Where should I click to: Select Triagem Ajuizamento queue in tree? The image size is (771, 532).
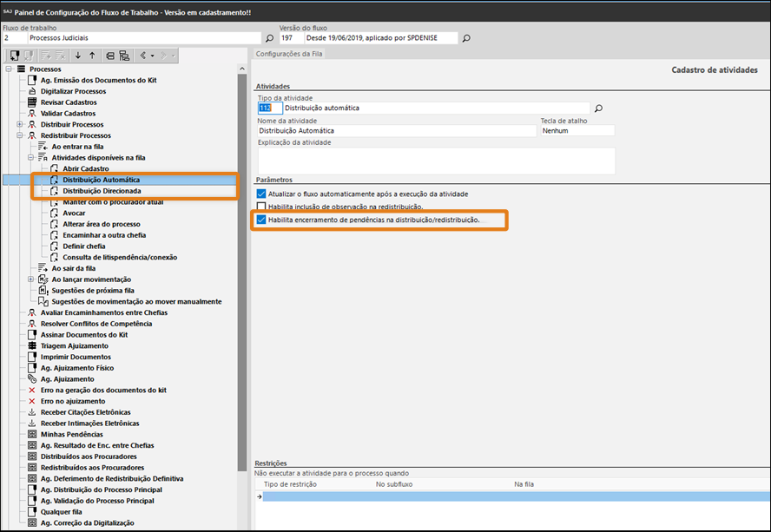tap(74, 345)
